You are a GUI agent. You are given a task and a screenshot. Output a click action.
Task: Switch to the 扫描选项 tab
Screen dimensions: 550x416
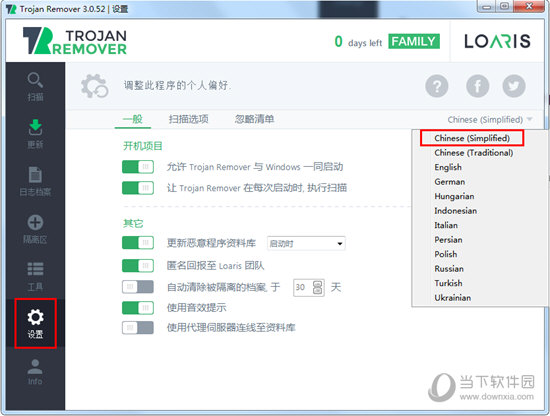[188, 119]
